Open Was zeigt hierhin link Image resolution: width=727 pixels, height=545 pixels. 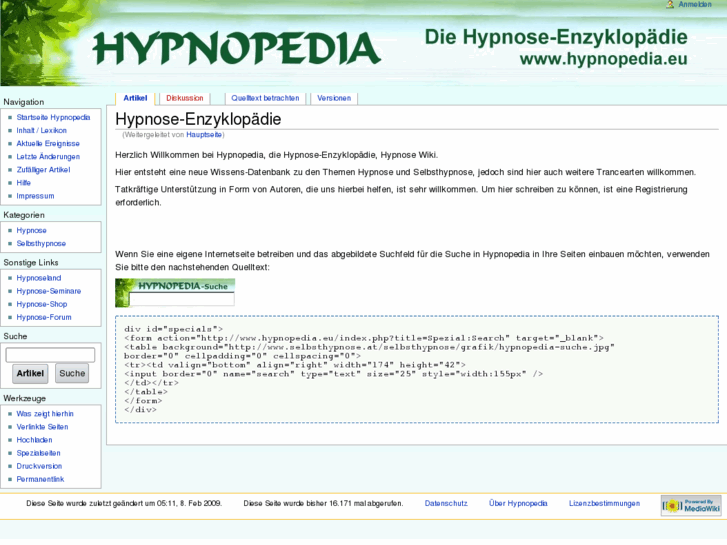[x=45, y=414]
